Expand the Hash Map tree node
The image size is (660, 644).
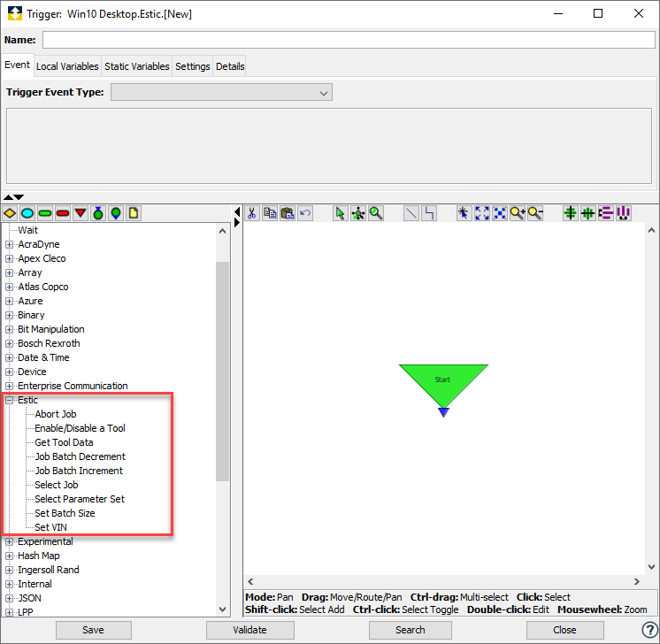tap(10, 556)
